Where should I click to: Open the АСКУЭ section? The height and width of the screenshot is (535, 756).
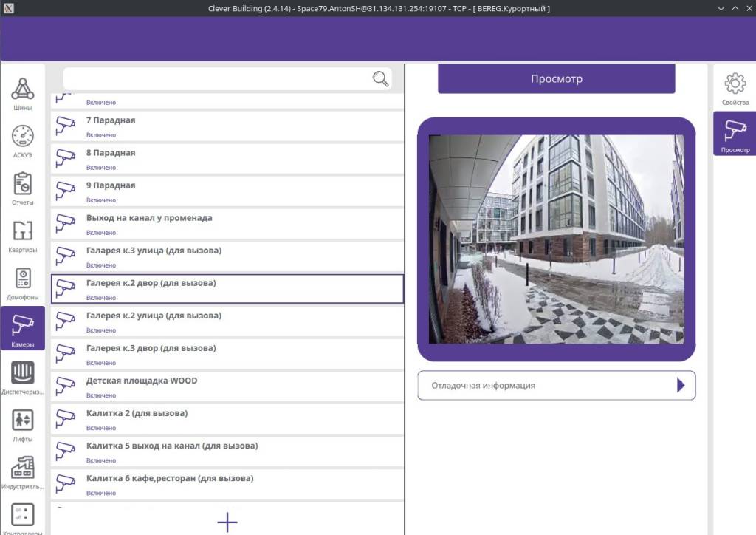tap(23, 143)
